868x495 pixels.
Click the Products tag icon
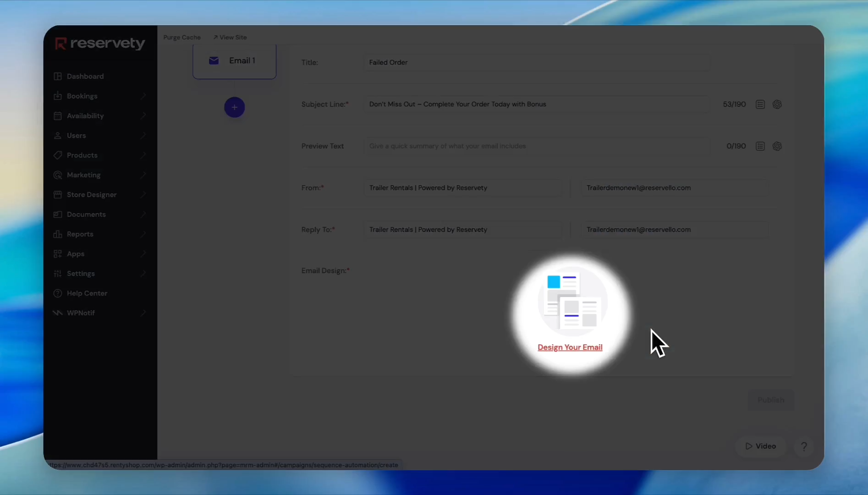click(x=57, y=155)
